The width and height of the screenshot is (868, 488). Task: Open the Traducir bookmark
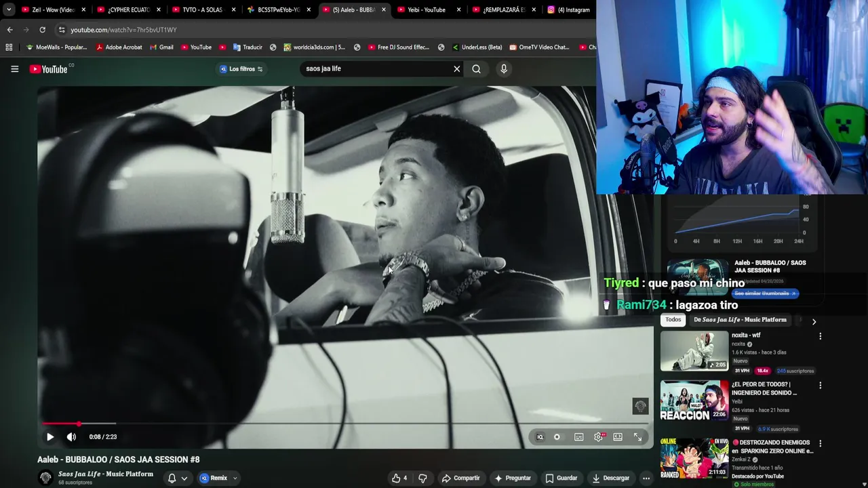248,47
